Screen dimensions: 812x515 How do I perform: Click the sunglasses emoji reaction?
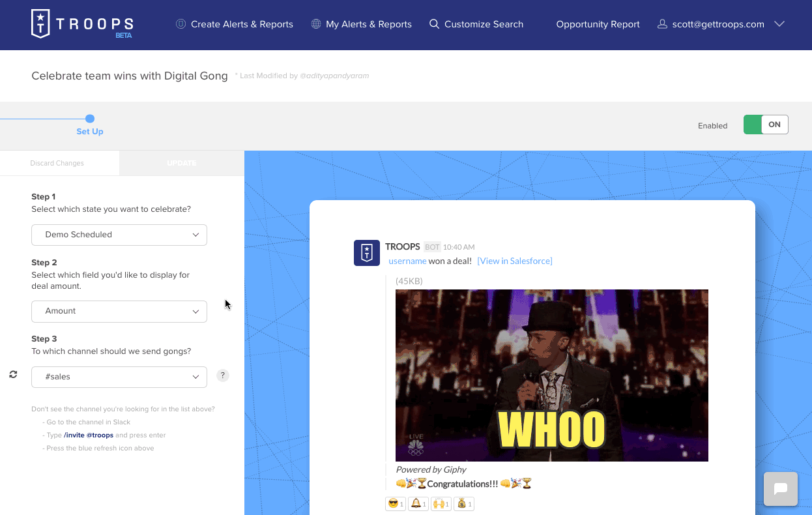pos(396,504)
